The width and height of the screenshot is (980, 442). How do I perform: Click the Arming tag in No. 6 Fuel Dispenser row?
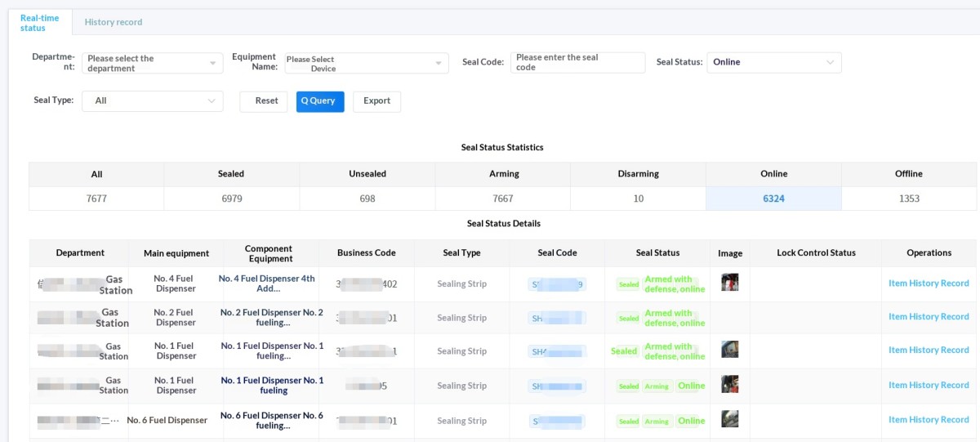(x=657, y=422)
